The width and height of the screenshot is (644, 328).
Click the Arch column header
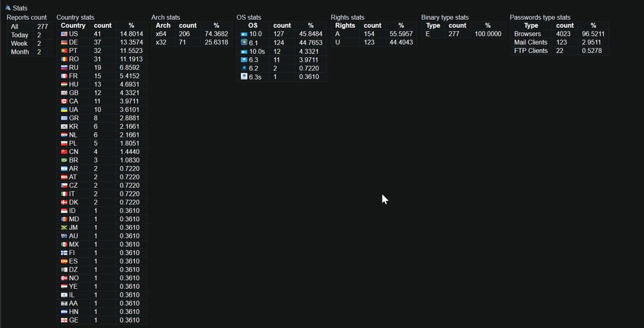(x=163, y=25)
